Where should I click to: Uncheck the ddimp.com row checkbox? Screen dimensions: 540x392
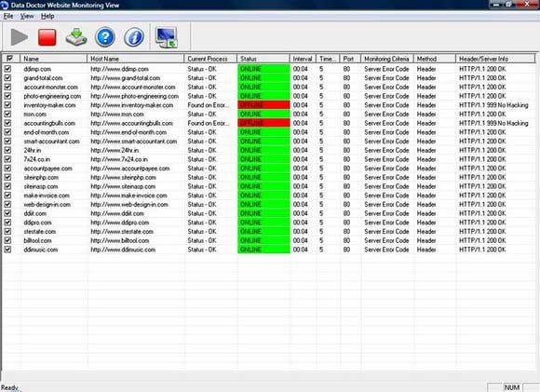(7, 69)
